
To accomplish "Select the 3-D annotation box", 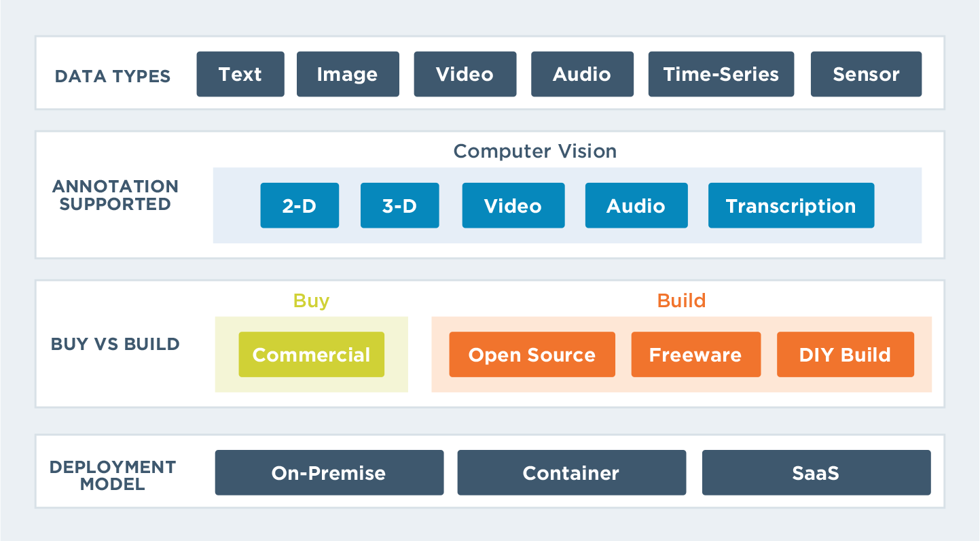I will (400, 205).
